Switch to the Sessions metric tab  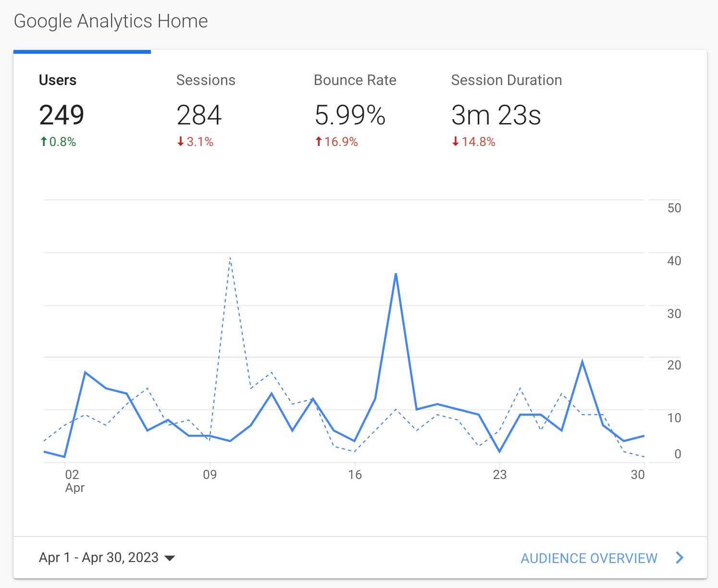coord(220,111)
